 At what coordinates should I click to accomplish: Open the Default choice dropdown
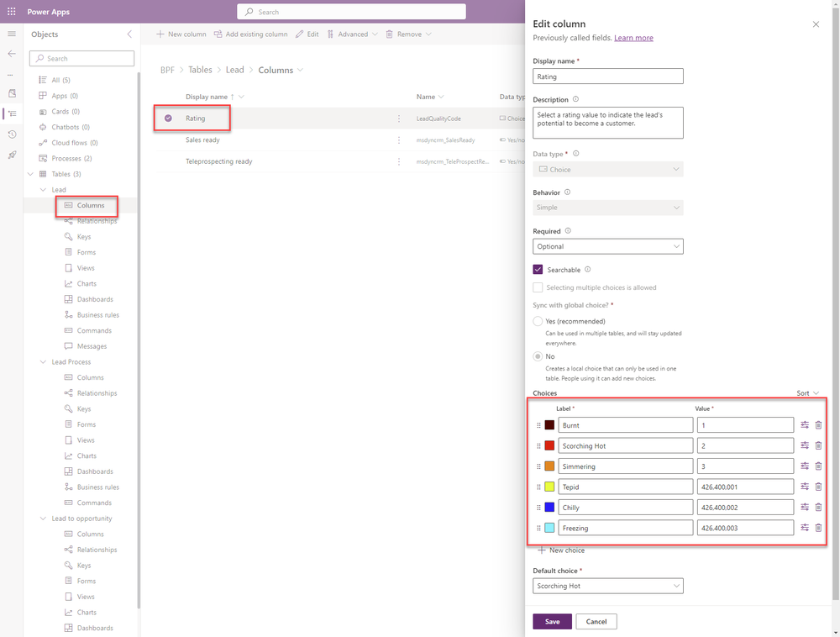coord(607,585)
